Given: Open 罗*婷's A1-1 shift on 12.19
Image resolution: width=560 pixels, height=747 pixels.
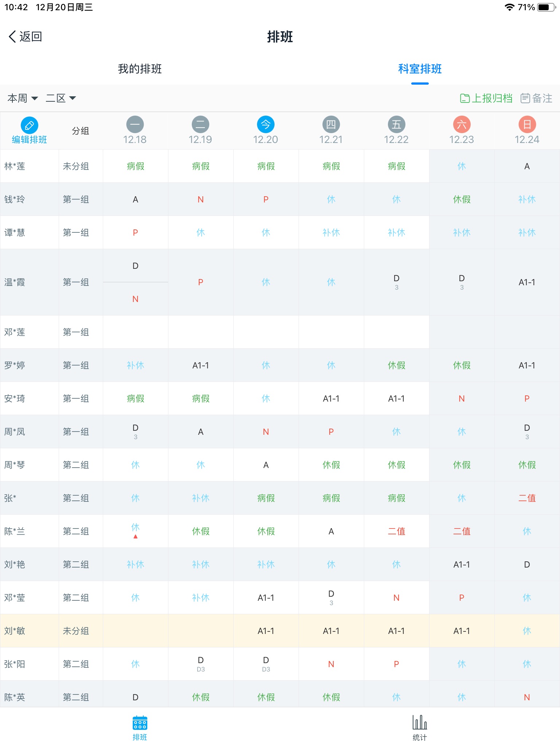Looking at the screenshot, I should coord(201,365).
